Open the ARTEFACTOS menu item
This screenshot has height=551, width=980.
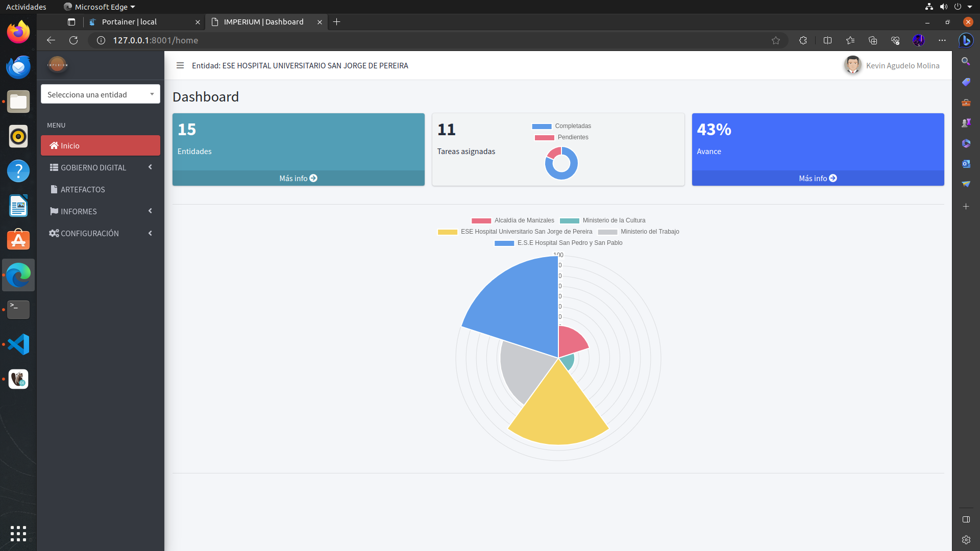pos(83,189)
